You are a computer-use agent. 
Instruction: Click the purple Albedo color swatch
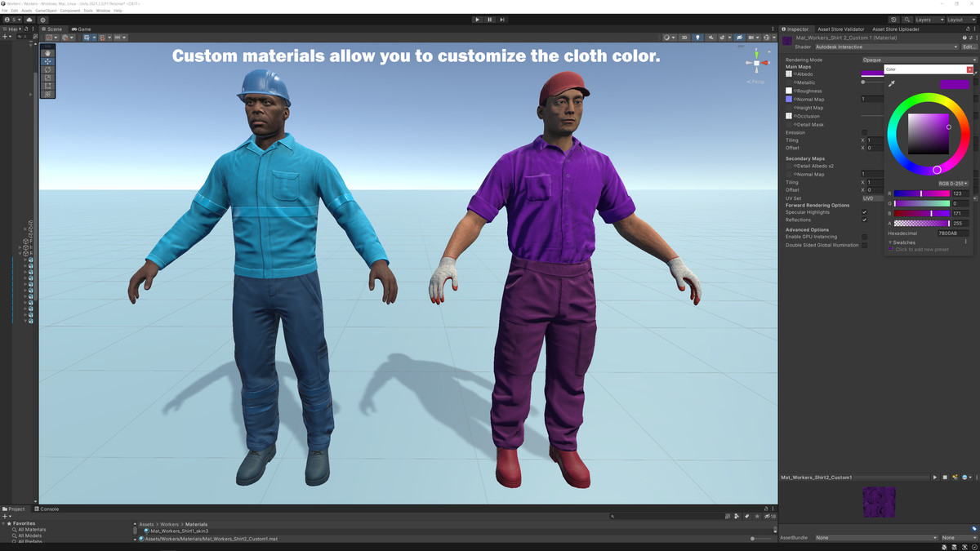tap(872, 74)
